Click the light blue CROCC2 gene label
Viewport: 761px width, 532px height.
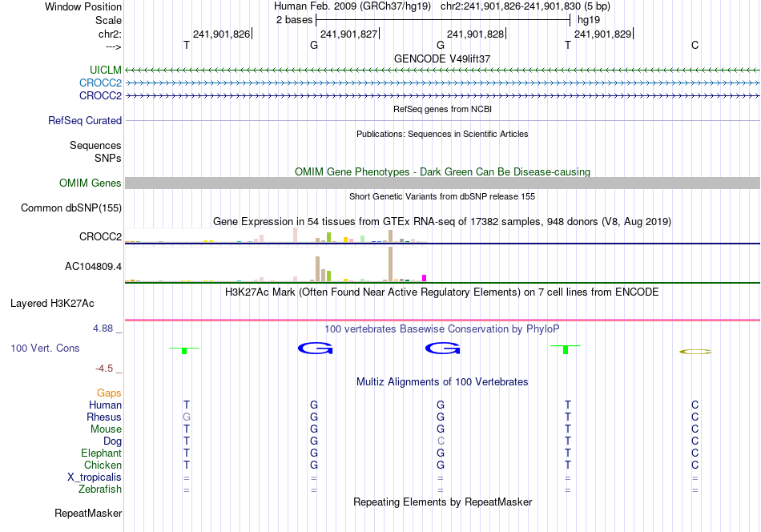coord(100,83)
